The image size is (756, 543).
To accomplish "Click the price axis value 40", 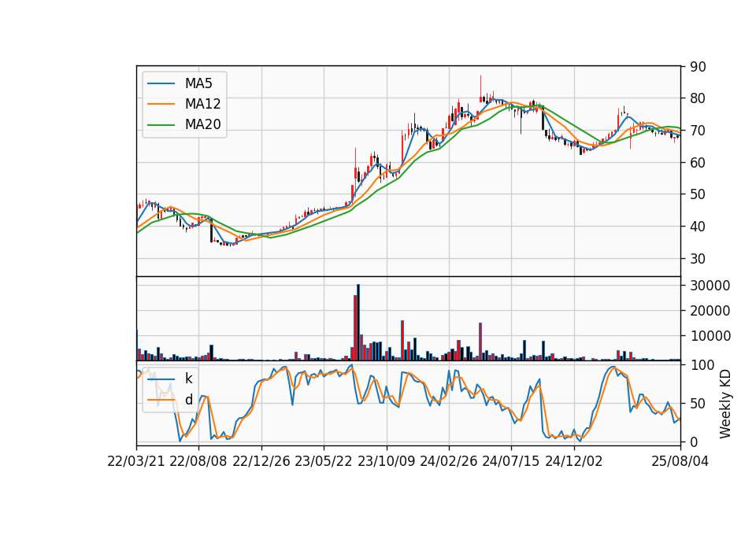I will 698,227.
